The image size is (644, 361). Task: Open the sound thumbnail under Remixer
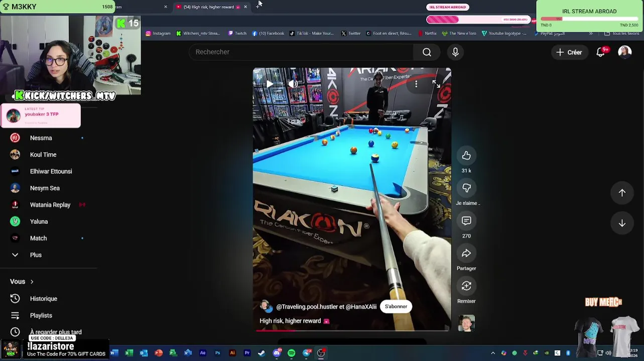(466, 323)
